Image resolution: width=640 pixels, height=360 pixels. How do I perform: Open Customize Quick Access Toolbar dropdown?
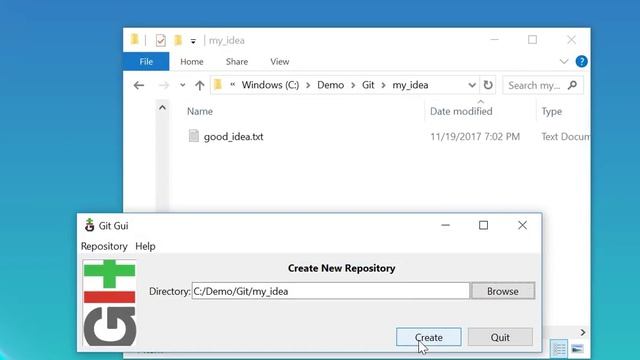pyautogui.click(x=193, y=41)
